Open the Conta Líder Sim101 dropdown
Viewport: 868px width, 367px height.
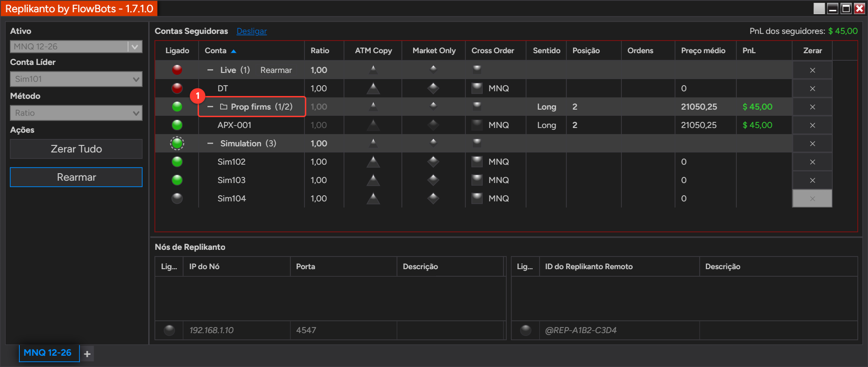pyautogui.click(x=76, y=79)
